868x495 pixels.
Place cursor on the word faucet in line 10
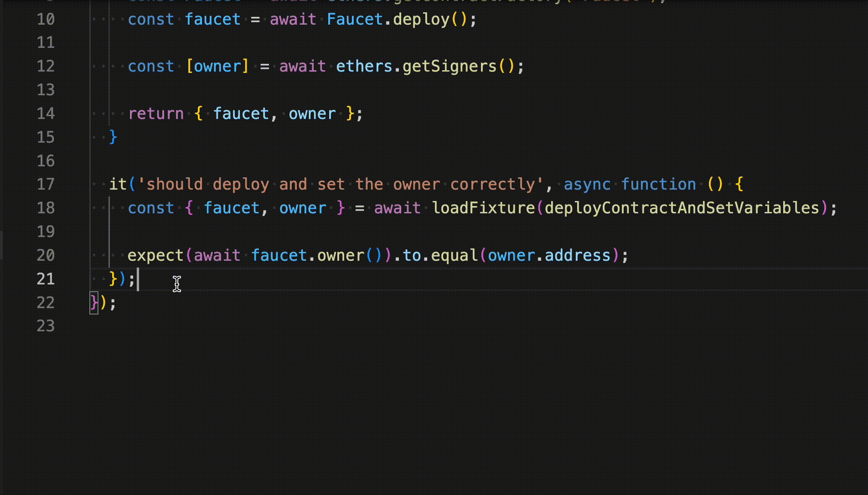(x=212, y=19)
